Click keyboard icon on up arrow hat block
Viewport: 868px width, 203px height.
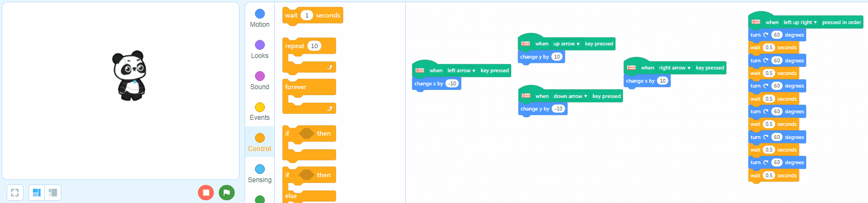526,44
